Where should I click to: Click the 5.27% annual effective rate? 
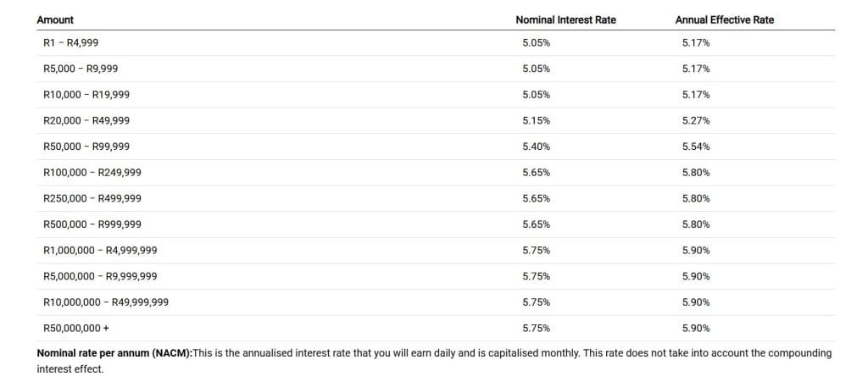coord(695,120)
